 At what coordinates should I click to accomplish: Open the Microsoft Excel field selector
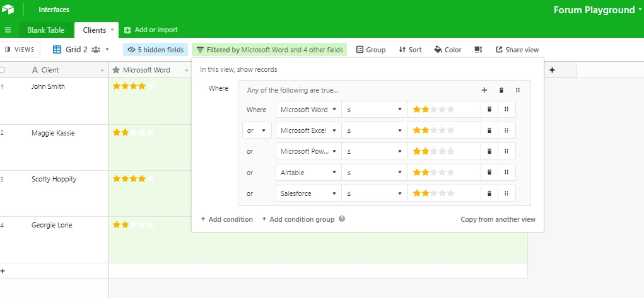pyautogui.click(x=308, y=130)
